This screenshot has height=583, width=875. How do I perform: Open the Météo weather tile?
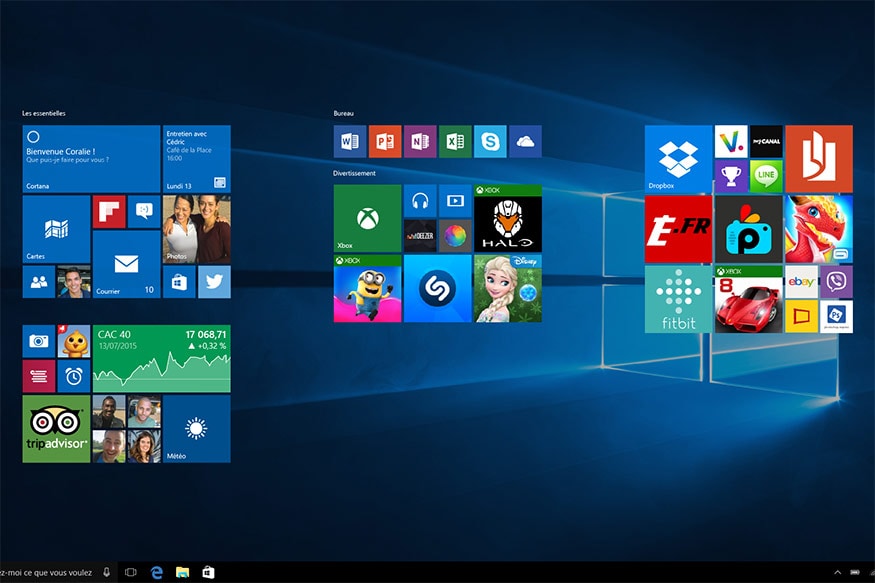point(196,429)
